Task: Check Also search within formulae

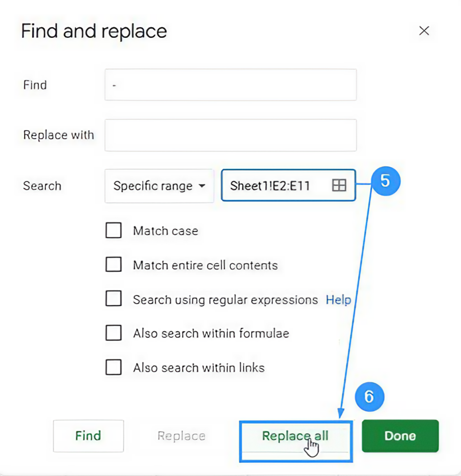Action: (x=113, y=333)
